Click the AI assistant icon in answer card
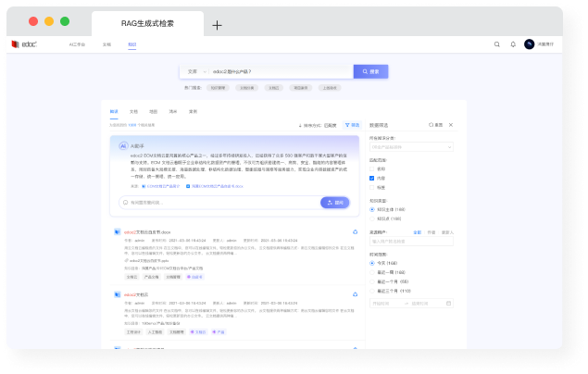Viewport: 588px width, 374px height. coord(123,145)
